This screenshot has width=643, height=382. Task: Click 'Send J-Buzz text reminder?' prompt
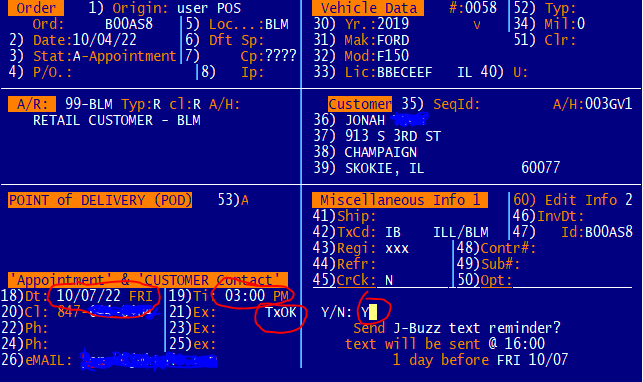tap(457, 328)
